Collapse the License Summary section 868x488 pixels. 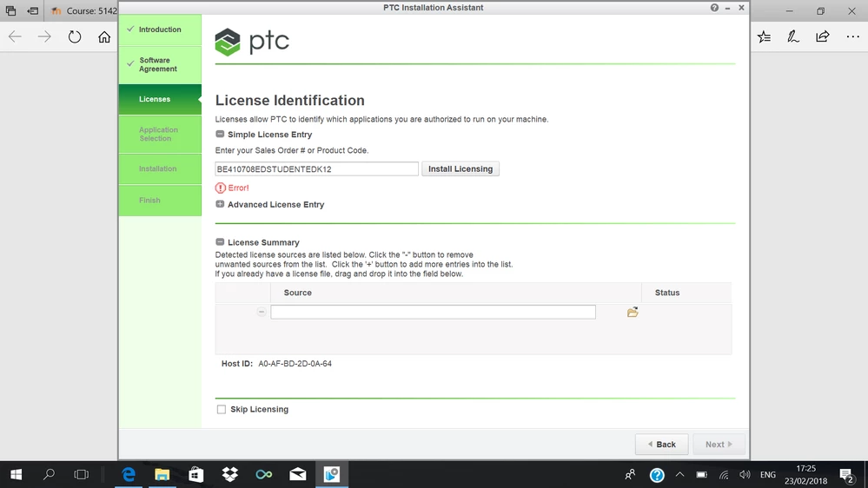[220, 241]
